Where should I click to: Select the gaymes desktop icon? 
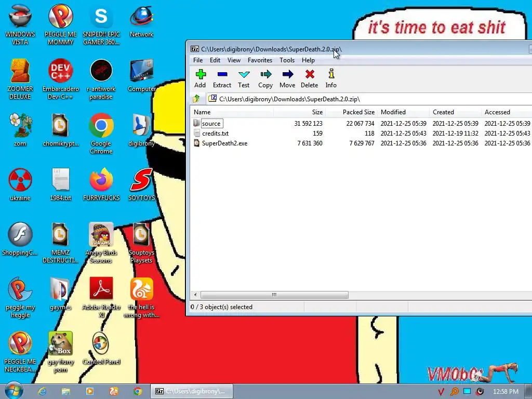[x=60, y=294]
